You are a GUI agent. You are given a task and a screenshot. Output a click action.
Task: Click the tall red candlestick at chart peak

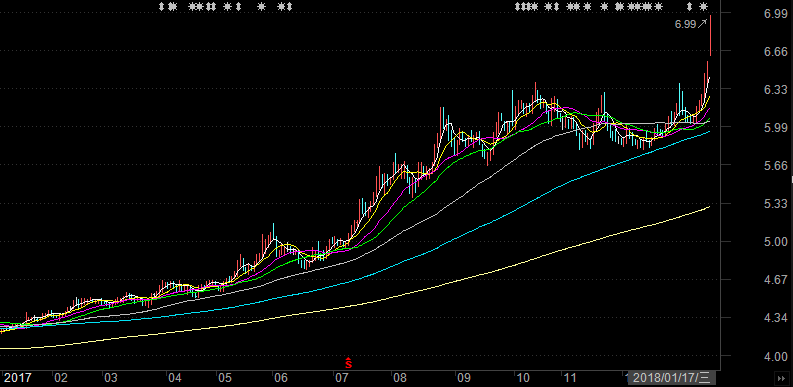(x=711, y=35)
